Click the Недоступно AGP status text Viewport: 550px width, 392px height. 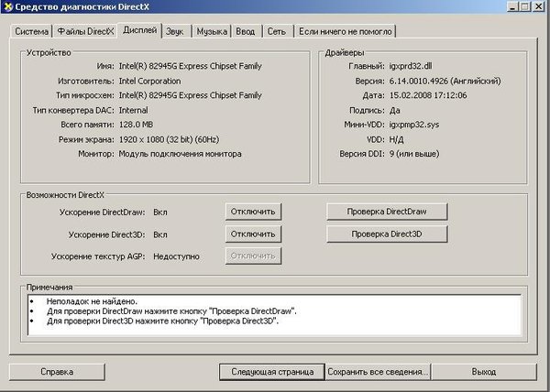(x=176, y=256)
